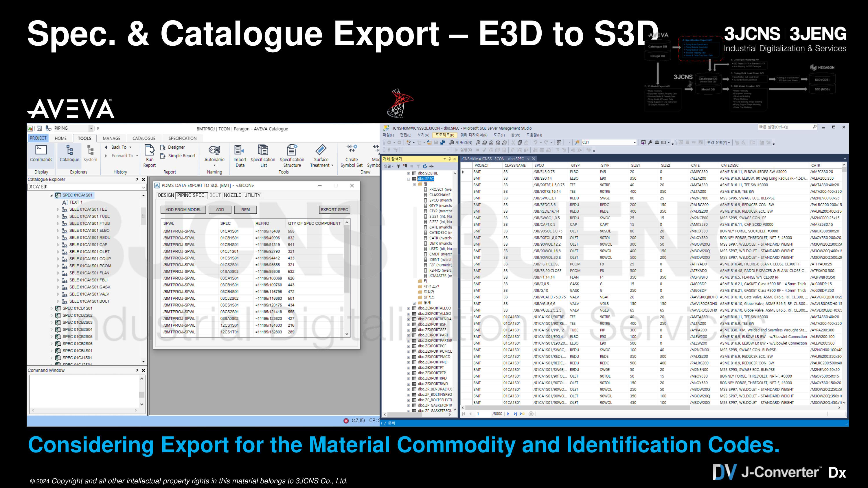Click refresh icon in Object Explorer toolbar
The height and width of the screenshot is (488, 868).
click(x=425, y=166)
